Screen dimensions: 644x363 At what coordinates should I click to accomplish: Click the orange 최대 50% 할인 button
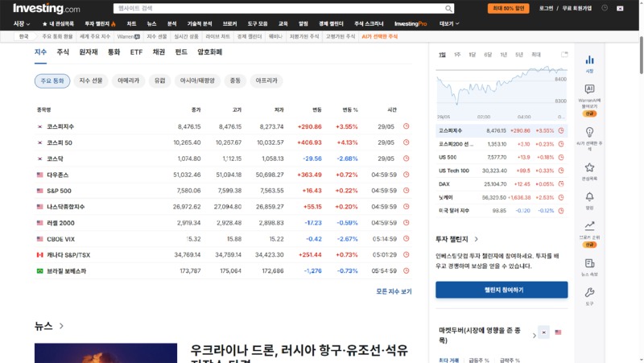pos(509,8)
